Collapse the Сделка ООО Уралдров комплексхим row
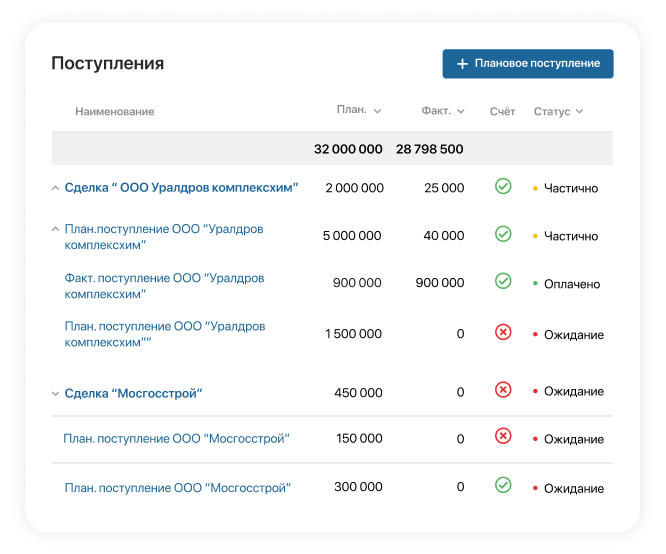Viewport: 666px width, 554px height. 55,188
